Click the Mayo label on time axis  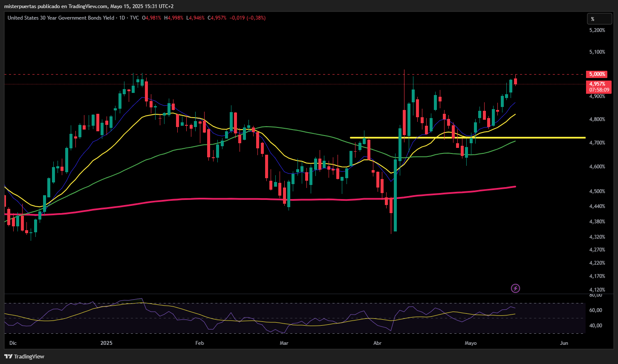[471, 343]
